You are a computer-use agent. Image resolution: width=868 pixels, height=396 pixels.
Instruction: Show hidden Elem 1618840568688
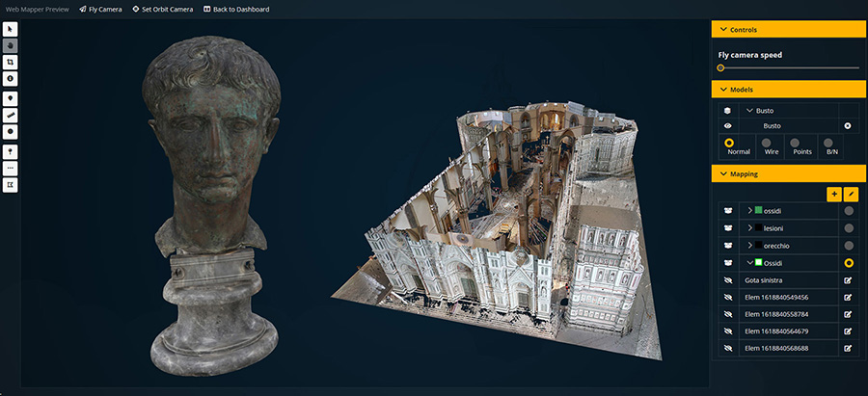click(728, 348)
